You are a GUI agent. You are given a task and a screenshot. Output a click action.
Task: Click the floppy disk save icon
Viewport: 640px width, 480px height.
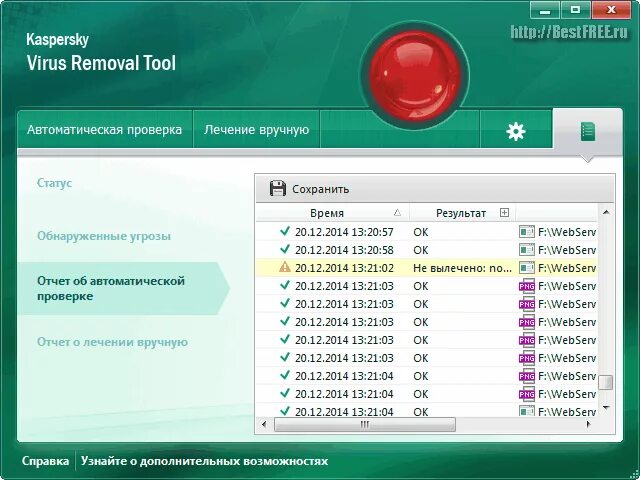point(278,189)
